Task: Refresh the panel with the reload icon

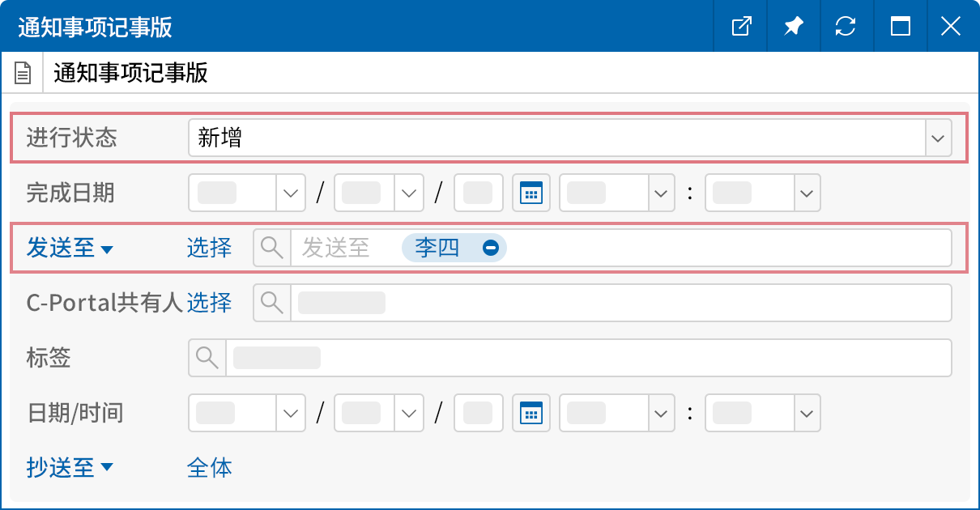Action: pos(846,27)
